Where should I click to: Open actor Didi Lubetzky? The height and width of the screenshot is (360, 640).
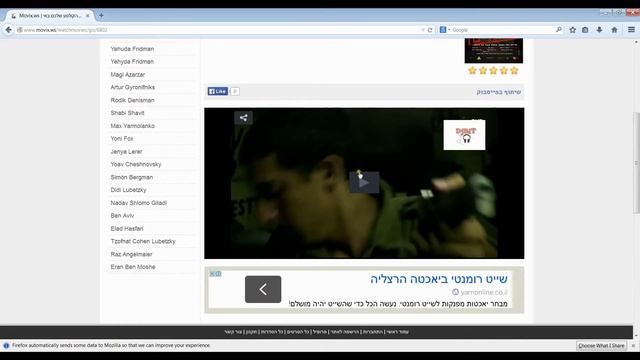[x=129, y=190]
